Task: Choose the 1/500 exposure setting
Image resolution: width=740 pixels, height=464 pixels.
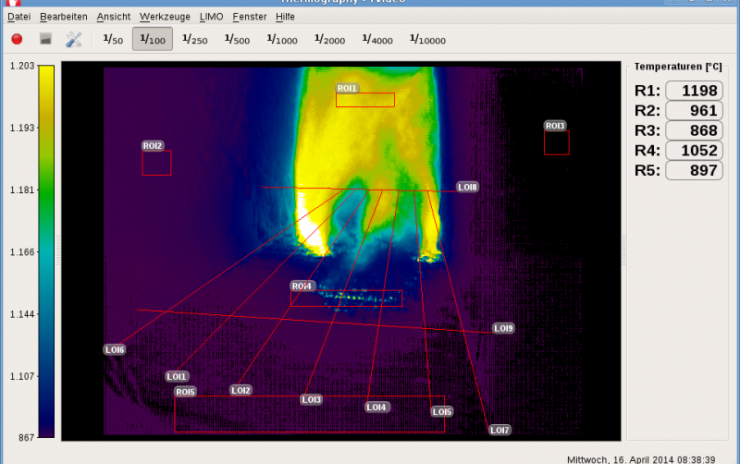Action: (x=237, y=39)
